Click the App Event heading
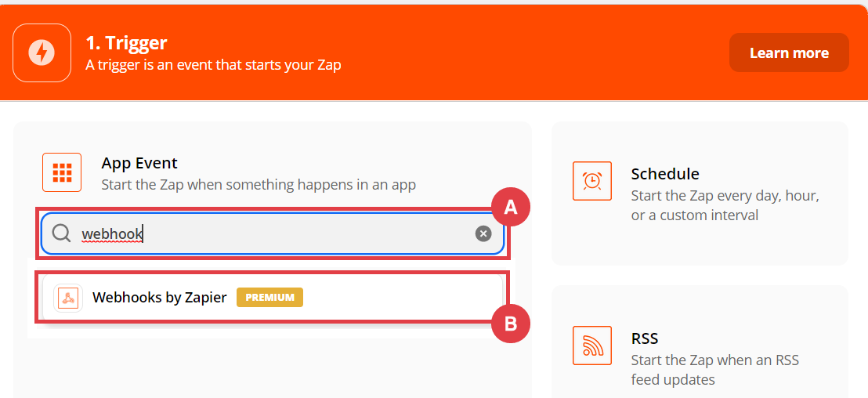Screen dimensions: 868x398 (139, 163)
